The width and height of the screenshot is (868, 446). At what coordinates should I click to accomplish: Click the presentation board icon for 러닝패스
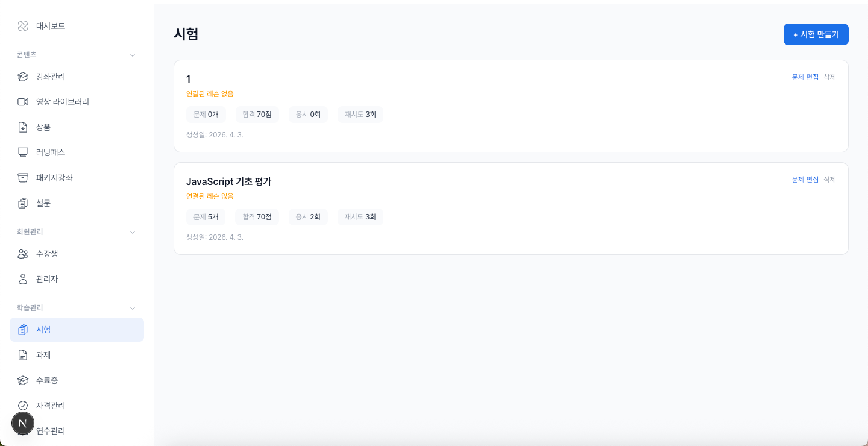point(23,152)
